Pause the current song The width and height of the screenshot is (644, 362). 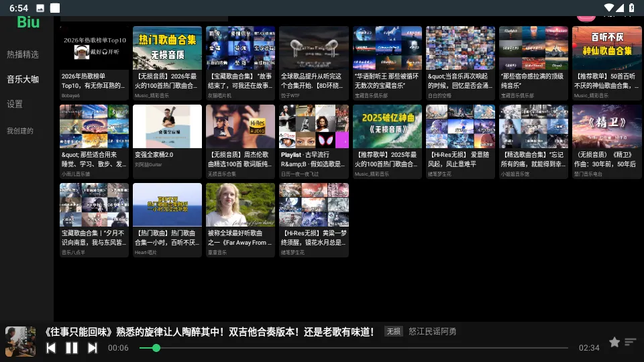pyautogui.click(x=72, y=348)
